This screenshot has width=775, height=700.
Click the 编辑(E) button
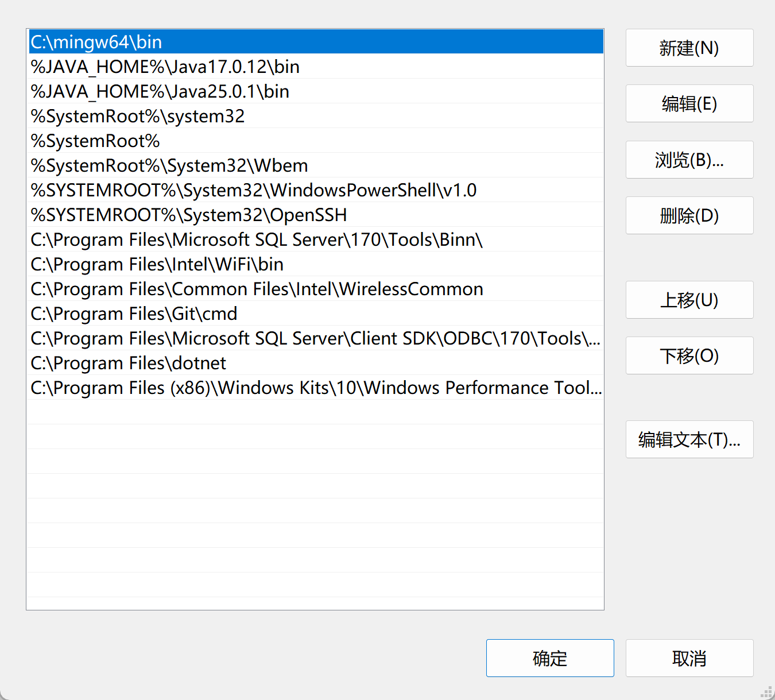click(x=689, y=103)
